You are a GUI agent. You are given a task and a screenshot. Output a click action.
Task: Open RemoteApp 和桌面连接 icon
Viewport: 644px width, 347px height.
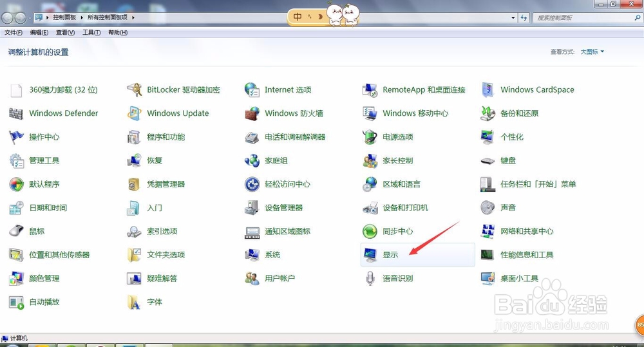(370, 89)
